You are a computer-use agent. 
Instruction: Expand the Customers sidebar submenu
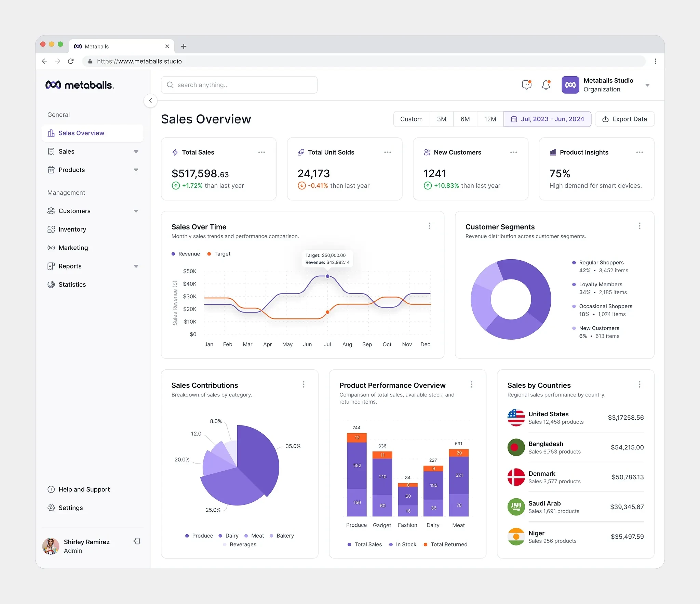point(136,211)
